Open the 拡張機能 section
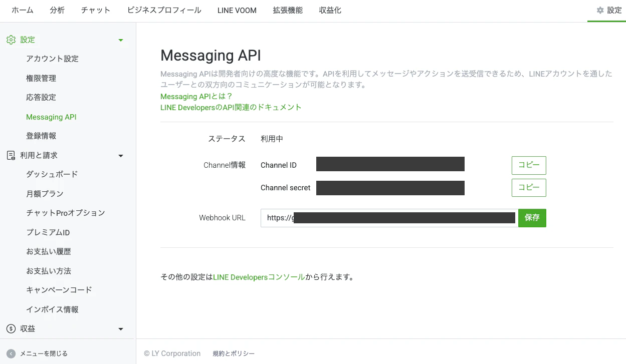The width and height of the screenshot is (626, 364). pos(287,11)
